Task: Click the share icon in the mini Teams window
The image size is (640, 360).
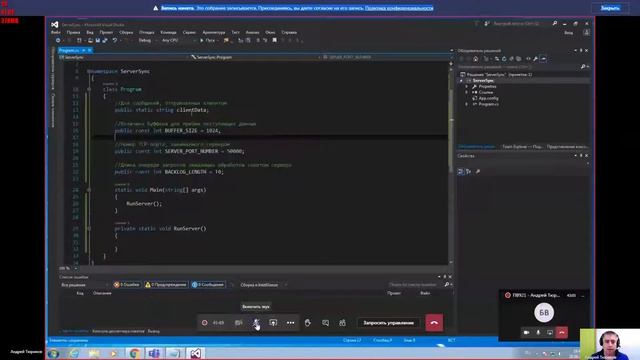Action: coord(550,332)
